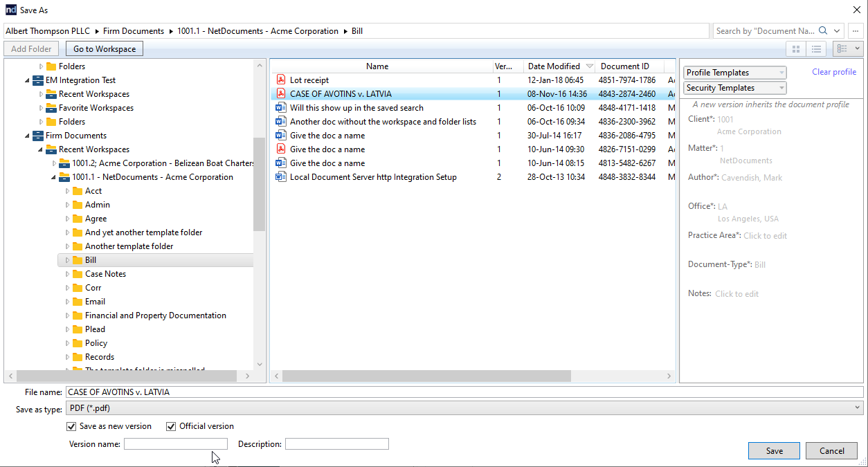Open the Security Templates dropdown
Viewport: 868px width, 467px height.
pos(734,88)
